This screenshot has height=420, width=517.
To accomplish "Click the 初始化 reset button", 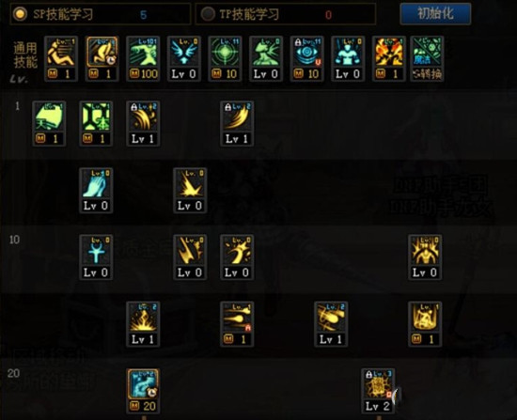I will (435, 14).
